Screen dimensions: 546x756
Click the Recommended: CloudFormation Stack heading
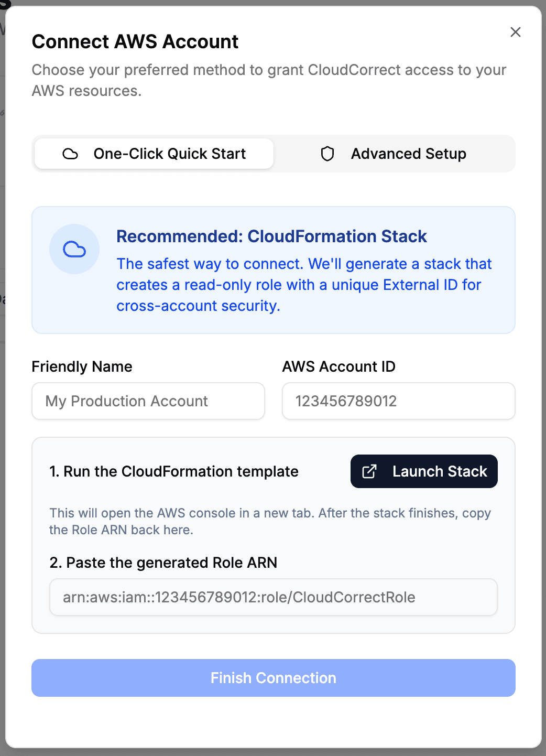click(x=271, y=236)
